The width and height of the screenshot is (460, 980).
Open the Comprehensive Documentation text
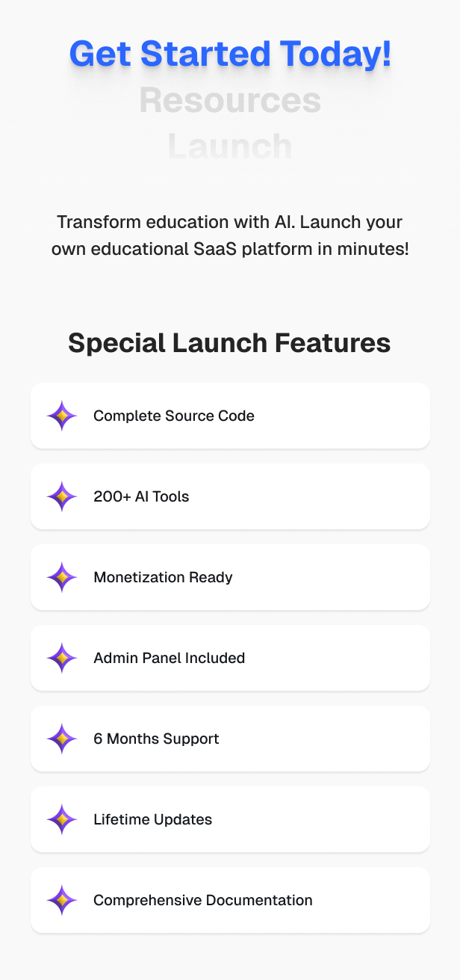[202, 900]
